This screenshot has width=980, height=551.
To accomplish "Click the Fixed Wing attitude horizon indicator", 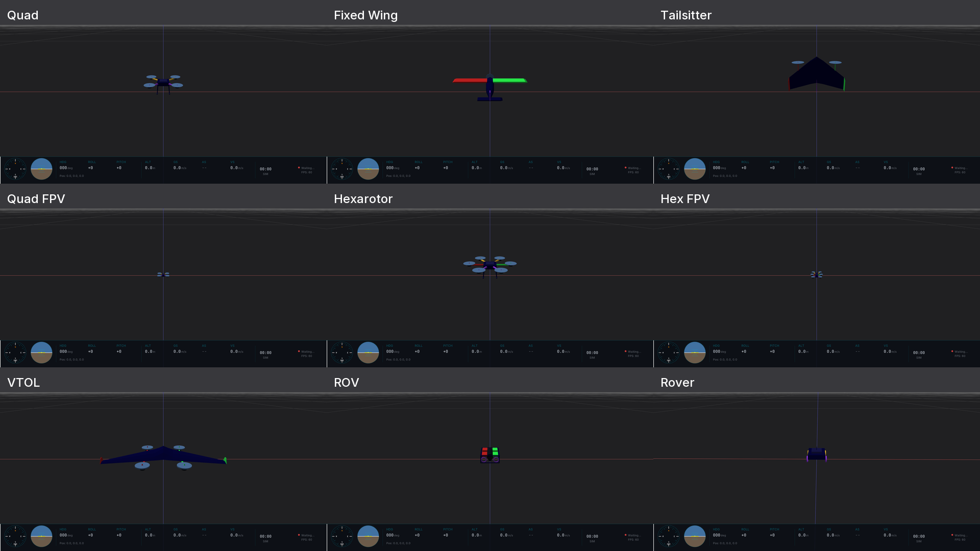I will (x=368, y=169).
